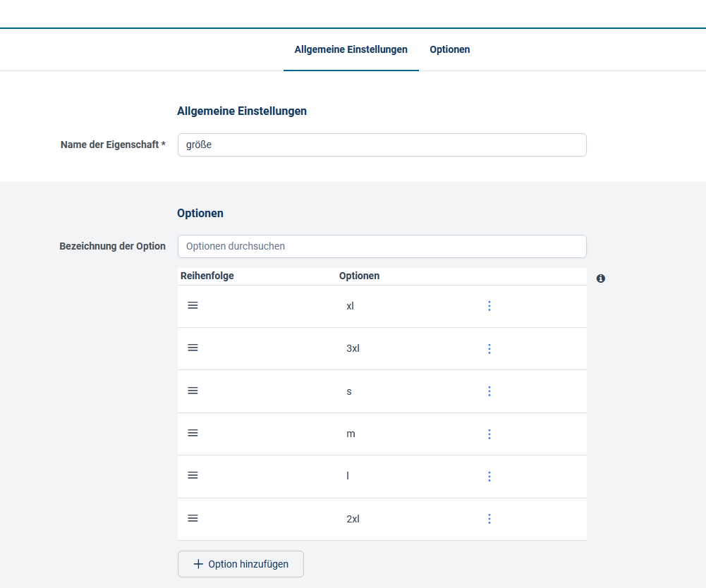Select the 3xl option text
This screenshot has height=588, width=706.
[x=353, y=348]
